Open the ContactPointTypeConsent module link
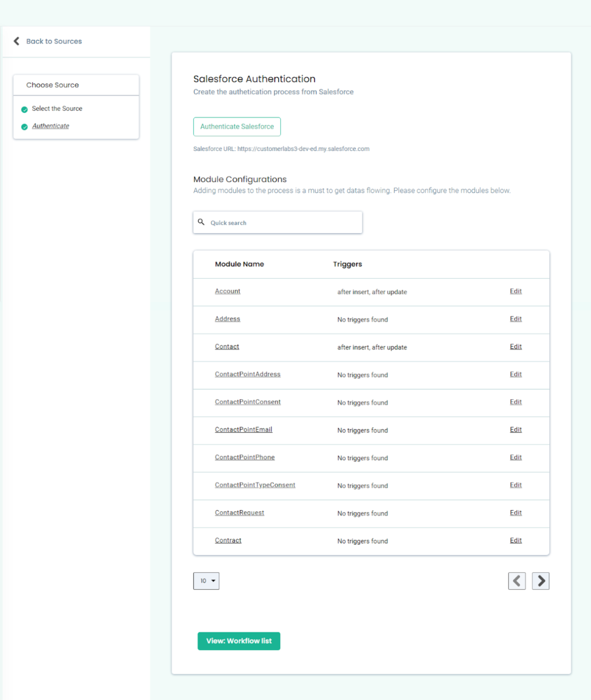Image resolution: width=591 pixels, height=700 pixels. (255, 485)
